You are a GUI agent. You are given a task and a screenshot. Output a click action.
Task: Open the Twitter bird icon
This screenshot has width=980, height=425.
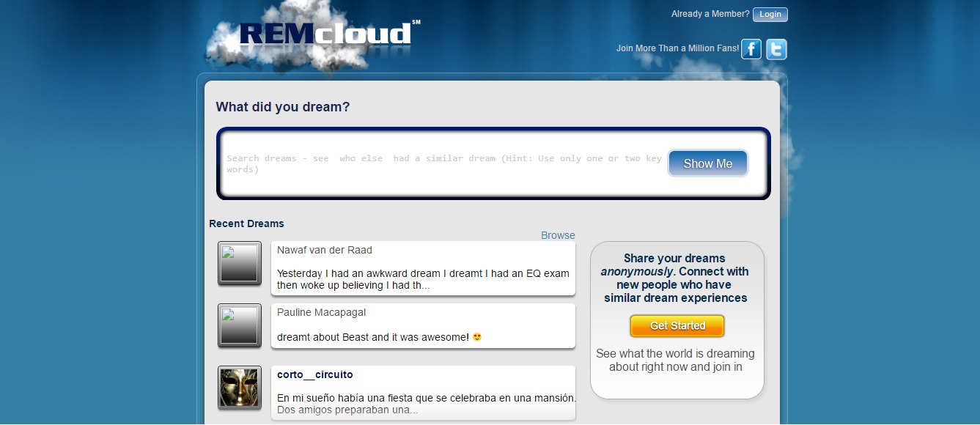776,49
